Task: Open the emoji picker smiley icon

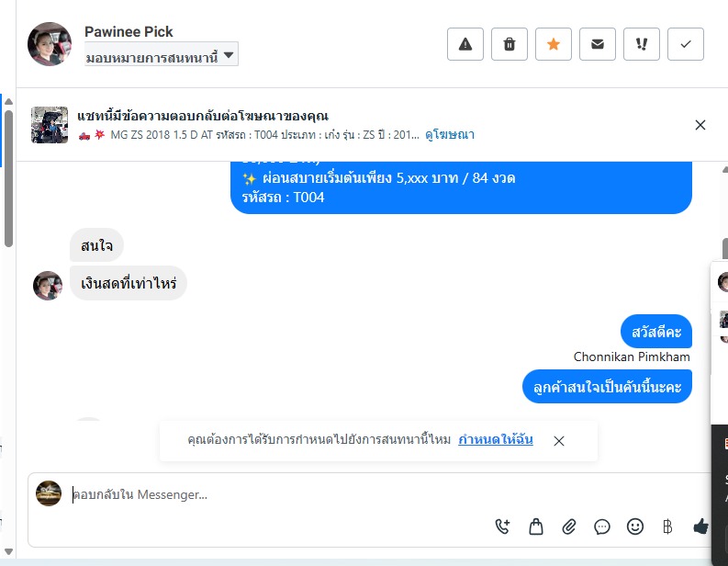Action: tap(634, 526)
